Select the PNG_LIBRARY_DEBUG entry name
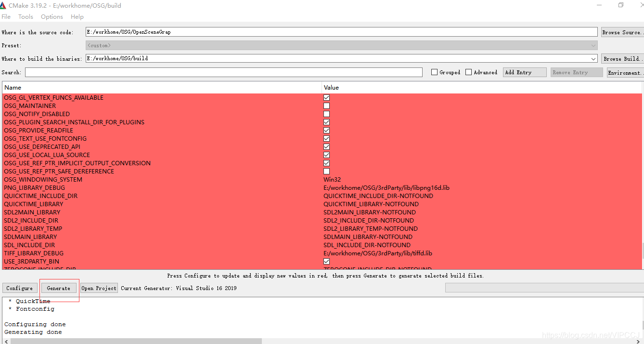This screenshot has width=644, height=344. point(34,188)
